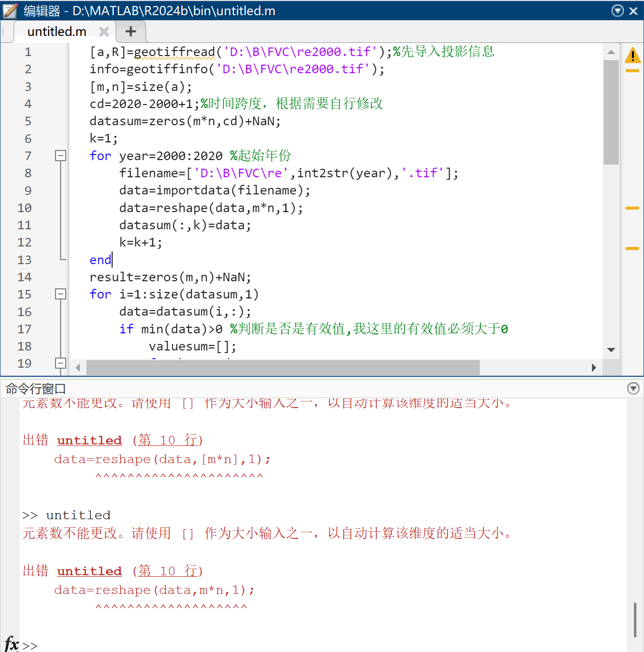Switch to the untitled.m tab
The height and width of the screenshot is (652, 644).
pos(57,31)
